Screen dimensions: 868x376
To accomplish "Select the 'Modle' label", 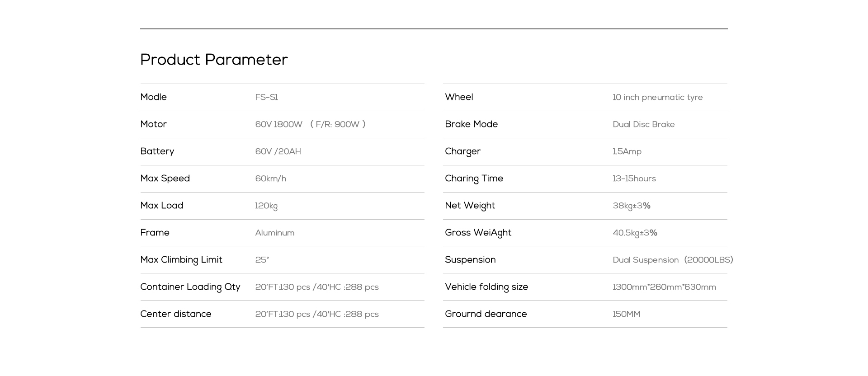I will tap(153, 97).
